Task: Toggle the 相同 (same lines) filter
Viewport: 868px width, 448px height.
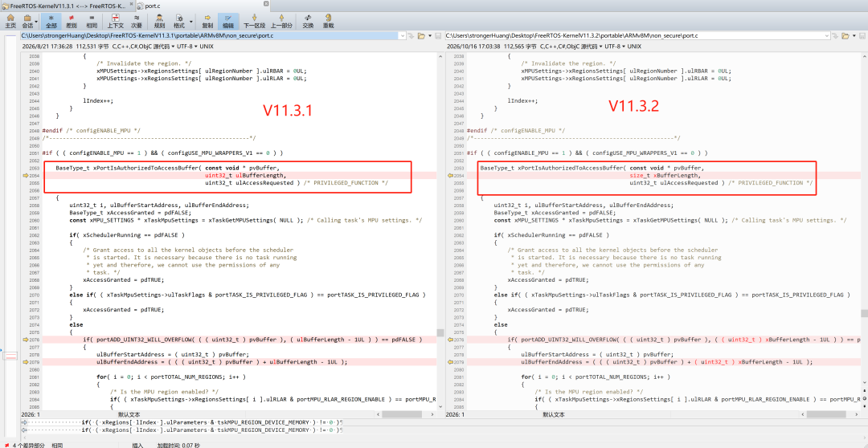Action: point(92,21)
